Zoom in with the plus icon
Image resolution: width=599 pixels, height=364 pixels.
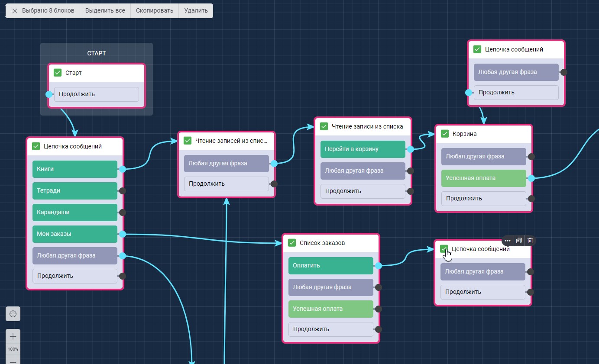13,336
